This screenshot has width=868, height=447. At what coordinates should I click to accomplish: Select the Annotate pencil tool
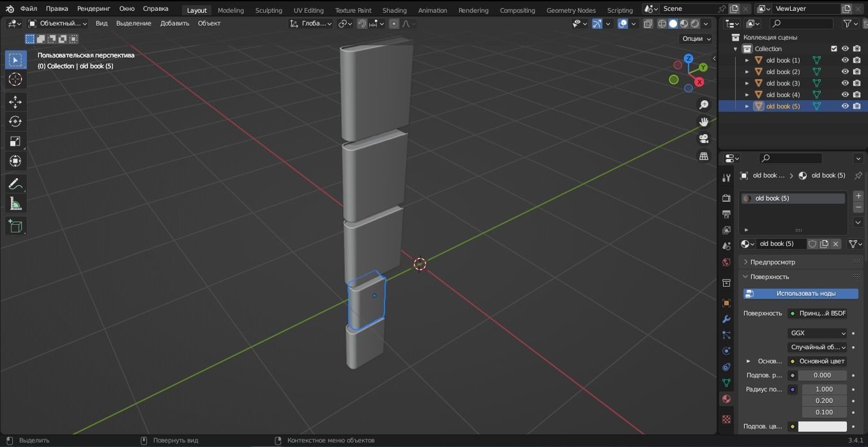tap(15, 184)
